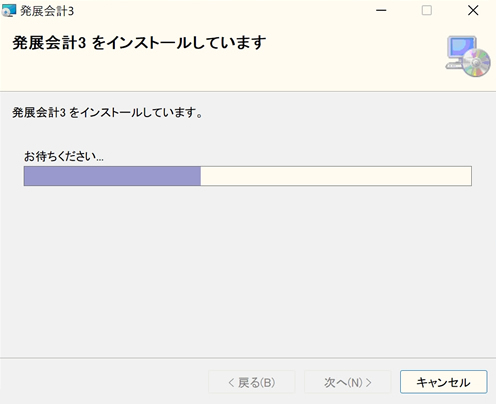Image resolution: width=496 pixels, height=404 pixels.
Task: Click the CD disc in the installer graphic
Action: coord(477,63)
